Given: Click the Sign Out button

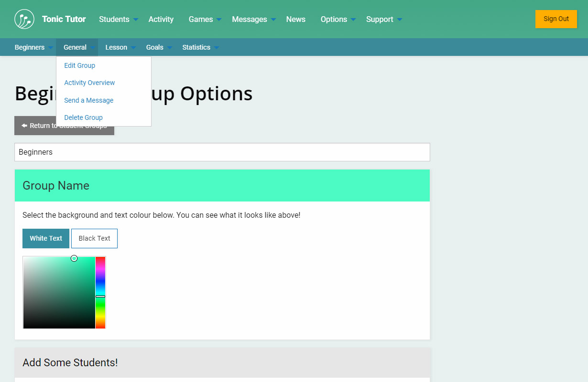Looking at the screenshot, I should tap(556, 19).
